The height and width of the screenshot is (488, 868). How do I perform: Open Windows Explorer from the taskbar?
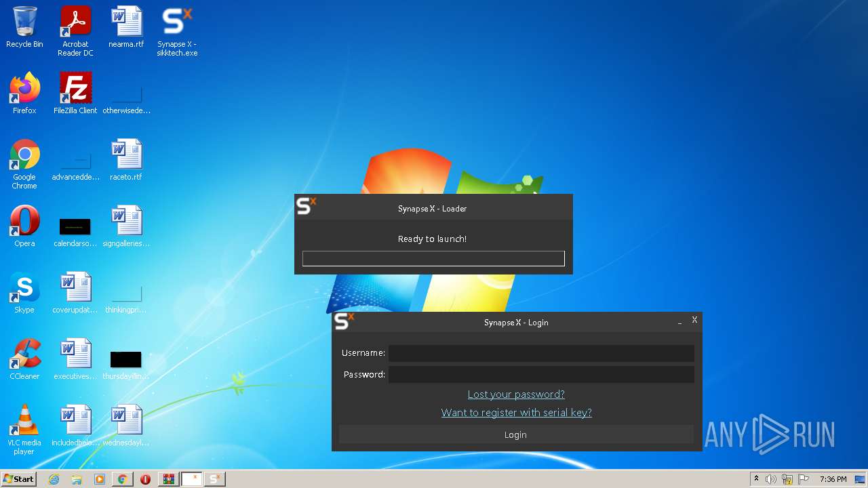coord(77,479)
